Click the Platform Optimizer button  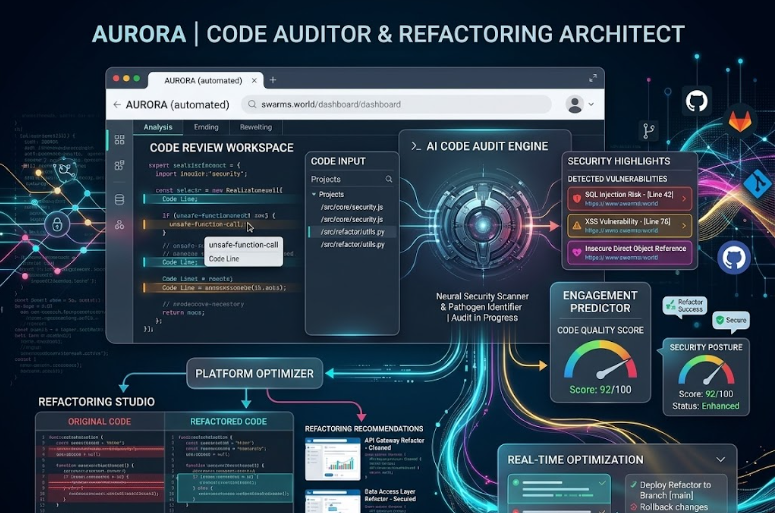(255, 373)
